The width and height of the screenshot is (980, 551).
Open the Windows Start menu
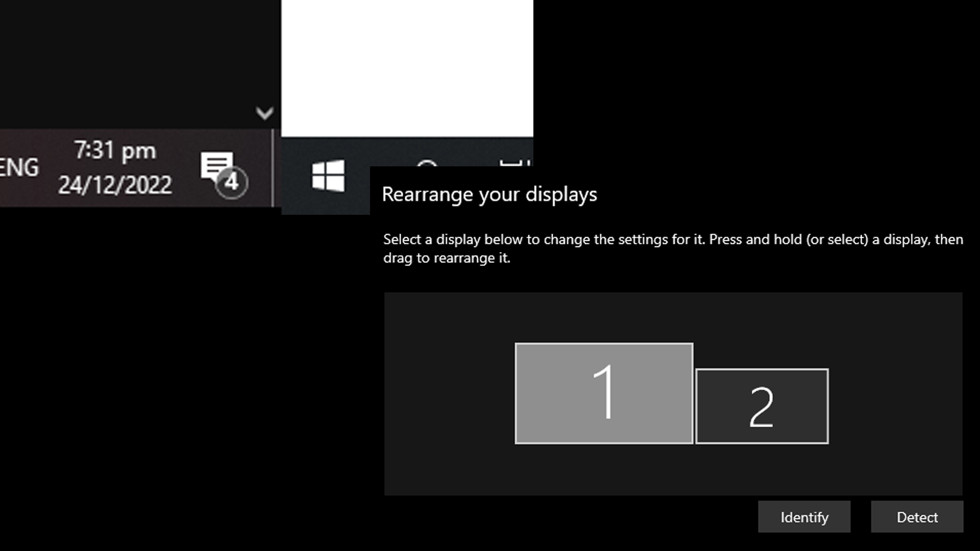328,176
